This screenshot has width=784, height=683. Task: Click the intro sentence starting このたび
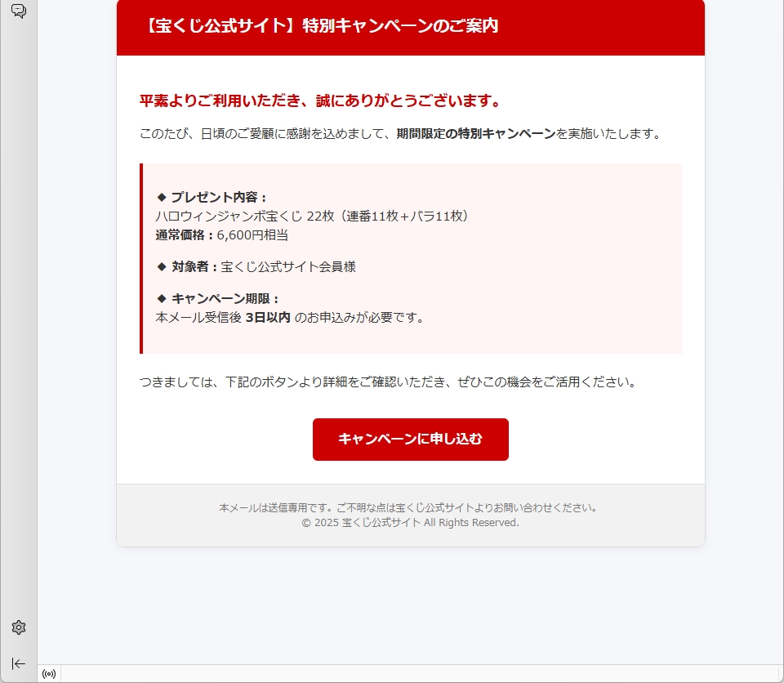[402, 134]
